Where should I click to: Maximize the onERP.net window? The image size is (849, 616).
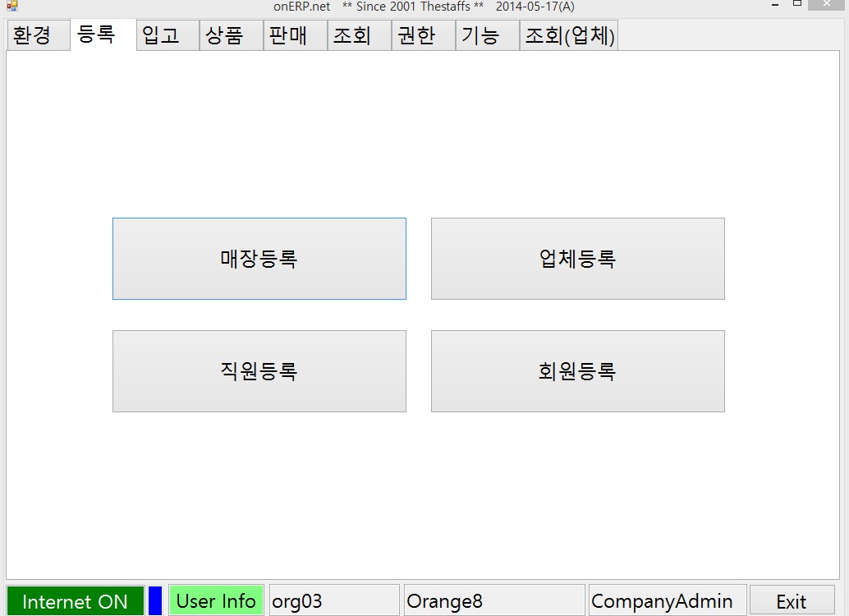(797, 4)
